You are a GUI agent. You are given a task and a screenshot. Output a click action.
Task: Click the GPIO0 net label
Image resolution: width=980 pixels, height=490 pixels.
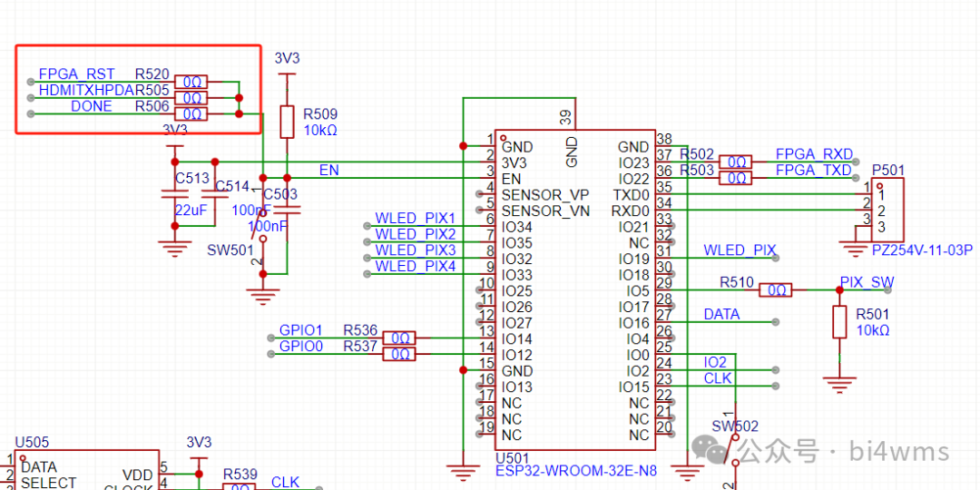[300, 346]
